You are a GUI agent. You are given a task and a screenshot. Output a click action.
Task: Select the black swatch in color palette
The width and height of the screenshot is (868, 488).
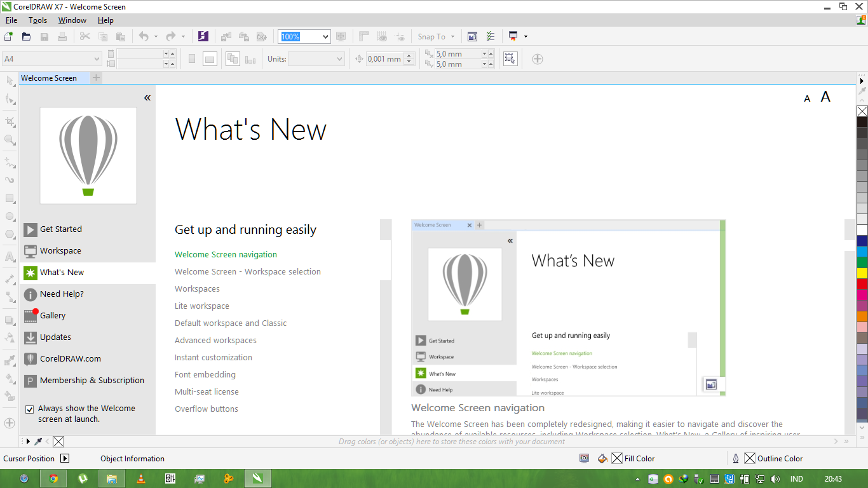(862, 122)
